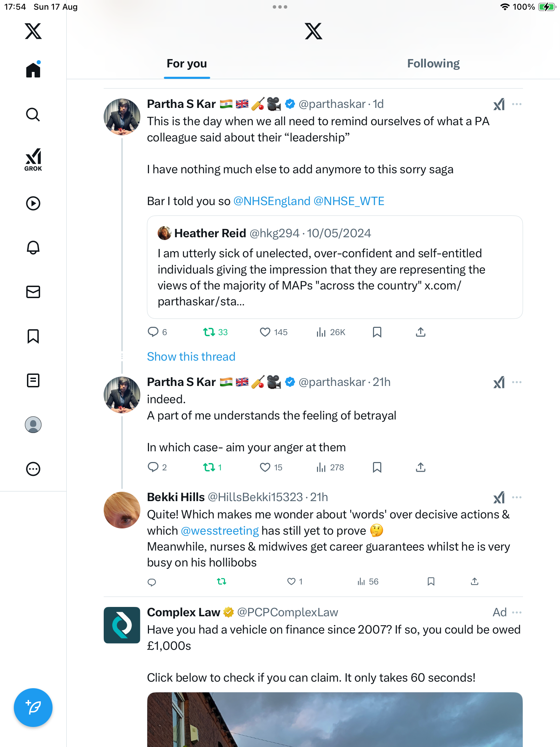This screenshot has height=747, width=560.
Task: Open the Lists icon in sidebar
Action: click(33, 380)
